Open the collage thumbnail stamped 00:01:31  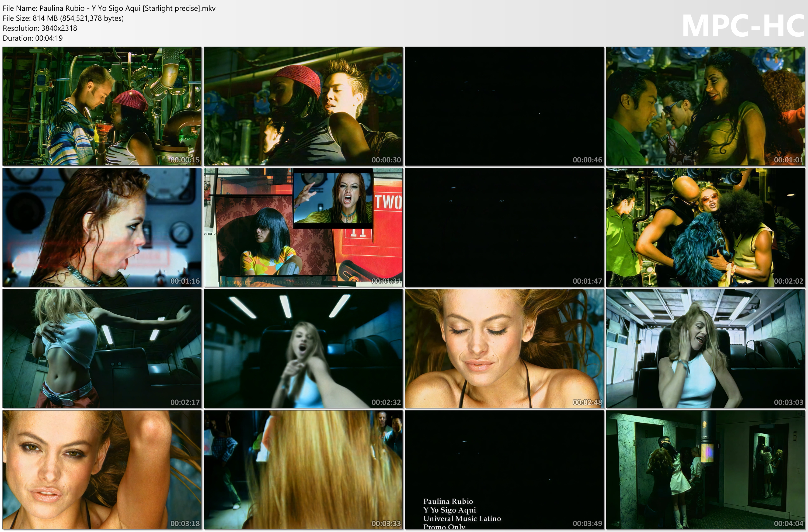(303, 227)
